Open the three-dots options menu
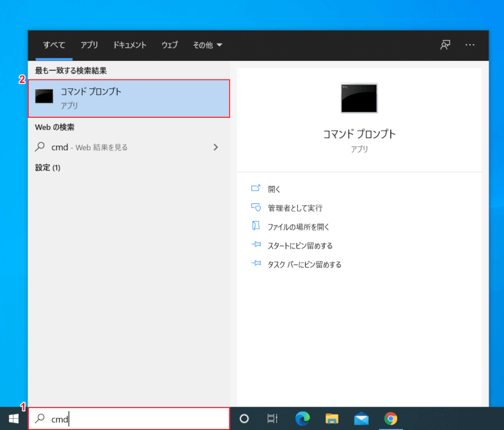The height and width of the screenshot is (430, 504). point(470,45)
